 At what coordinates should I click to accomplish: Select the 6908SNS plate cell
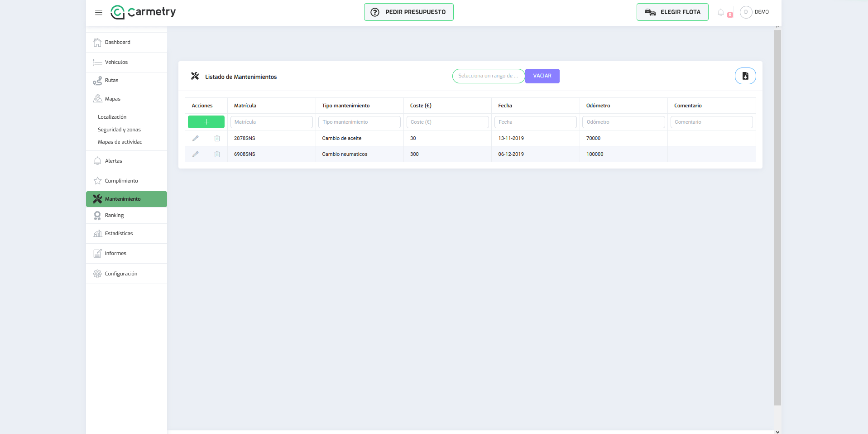[x=272, y=154]
